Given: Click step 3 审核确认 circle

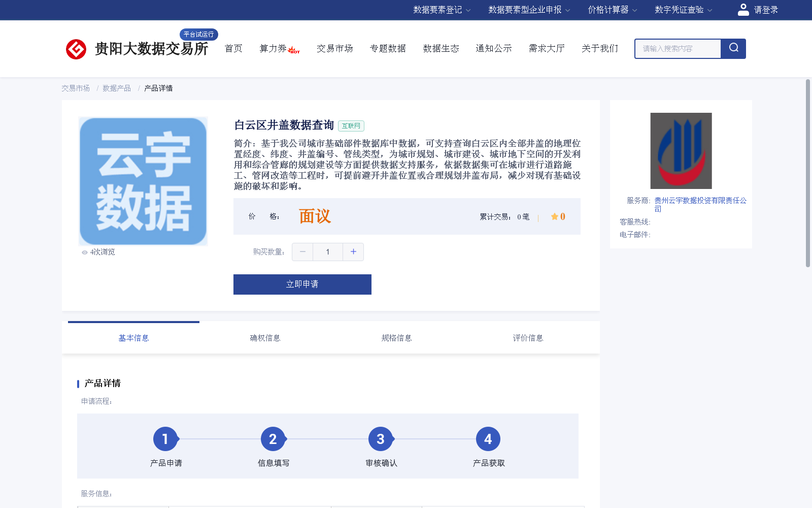Looking at the screenshot, I should pyautogui.click(x=381, y=439).
